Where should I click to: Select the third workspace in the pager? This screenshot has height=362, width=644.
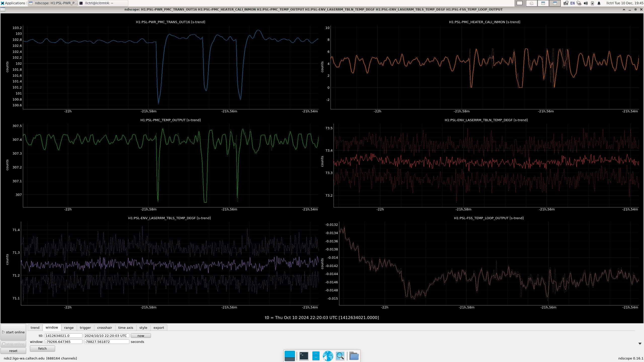click(543, 3)
